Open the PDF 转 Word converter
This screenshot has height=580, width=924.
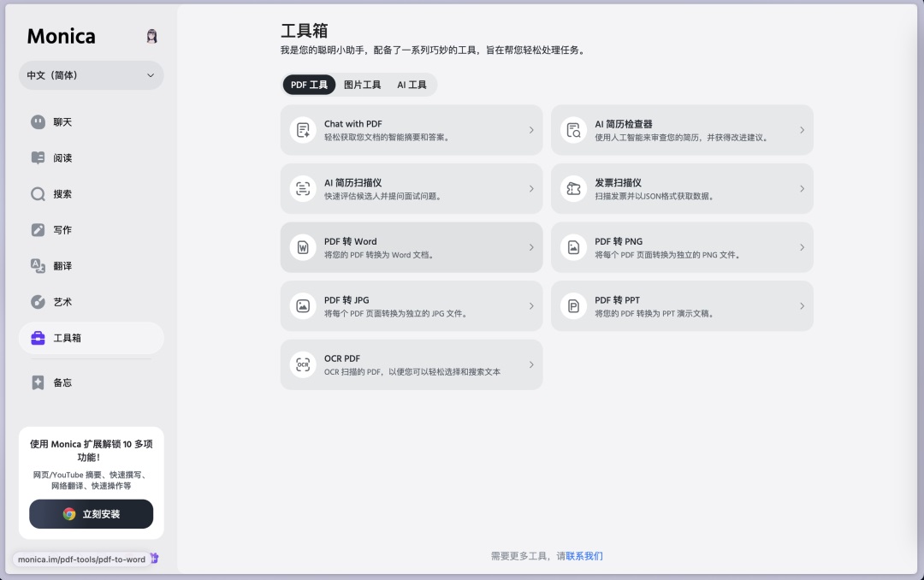point(411,247)
